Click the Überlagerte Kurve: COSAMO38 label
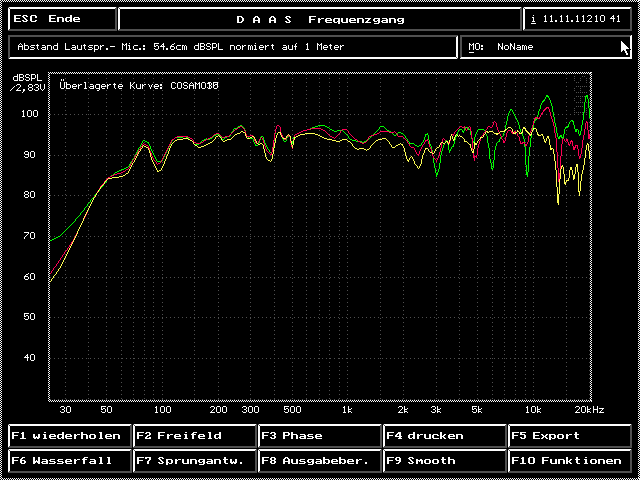 click(x=139, y=86)
